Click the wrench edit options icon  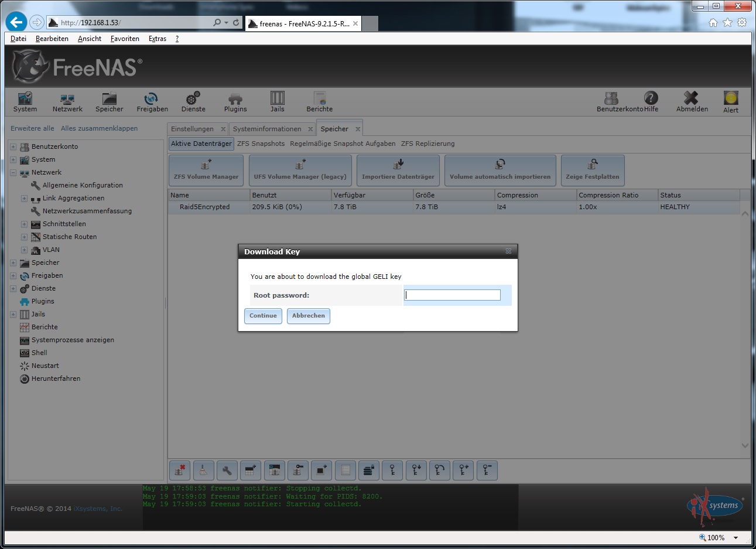(x=227, y=470)
